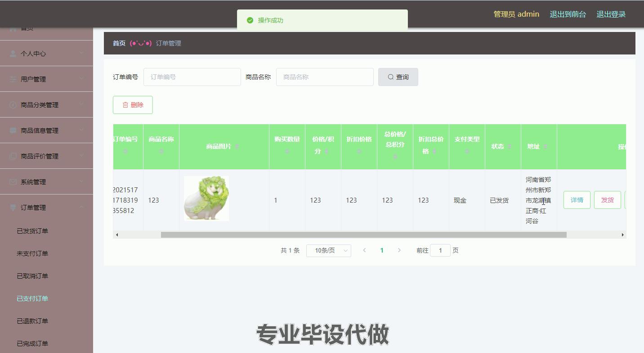
Task: Collapse the 订单管理 menu chevron
Action: coord(81,207)
